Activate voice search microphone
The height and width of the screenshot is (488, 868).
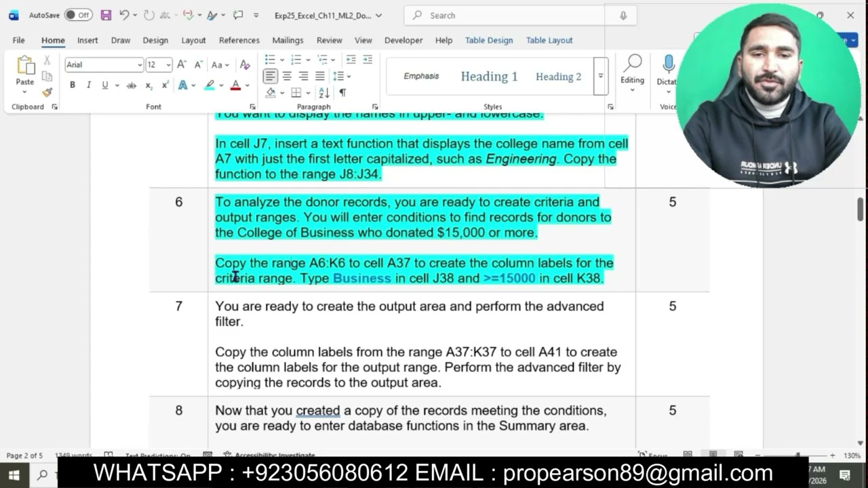[623, 15]
